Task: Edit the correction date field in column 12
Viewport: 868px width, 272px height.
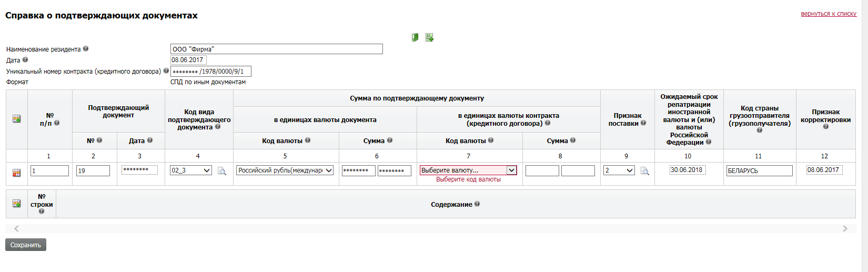Action: click(x=824, y=170)
